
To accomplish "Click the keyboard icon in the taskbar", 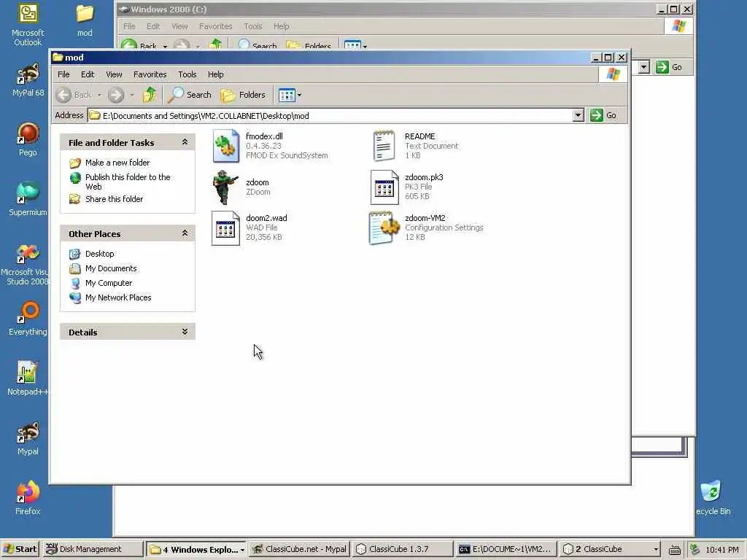I will click(674, 550).
